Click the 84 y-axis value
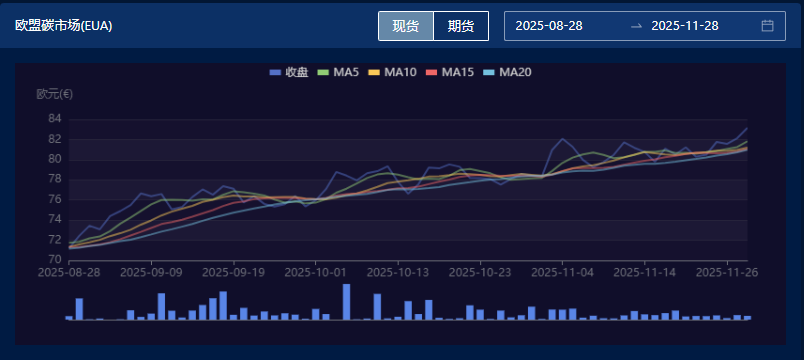 coord(55,119)
